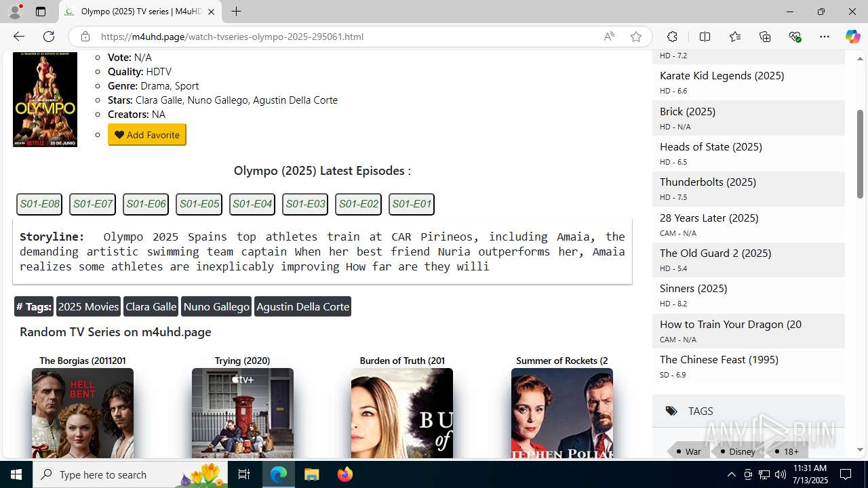Launch Firefox from taskbar
868x488 pixels.
click(345, 474)
